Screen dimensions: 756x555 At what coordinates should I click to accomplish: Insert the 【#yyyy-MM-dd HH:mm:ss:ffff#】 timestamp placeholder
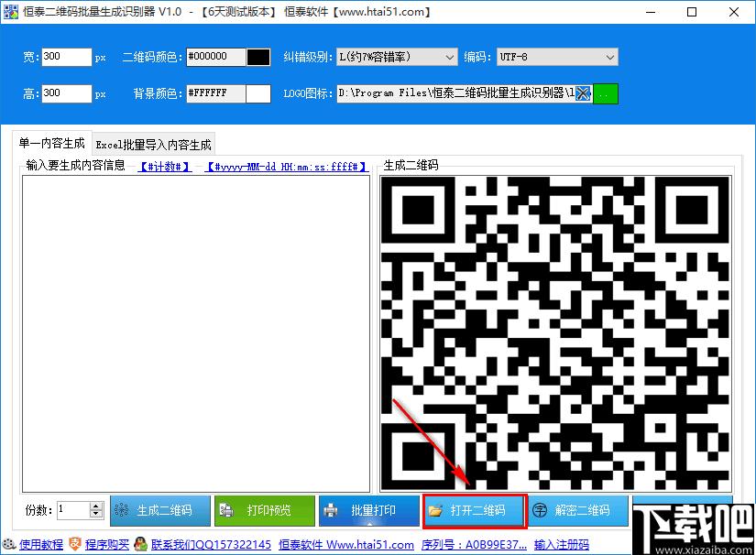287,167
